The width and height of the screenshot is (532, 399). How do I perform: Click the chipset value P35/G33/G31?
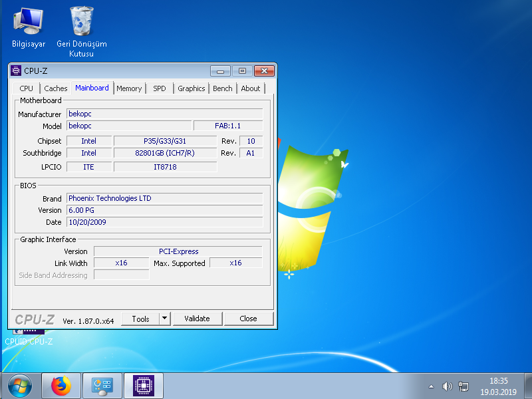[165, 141]
